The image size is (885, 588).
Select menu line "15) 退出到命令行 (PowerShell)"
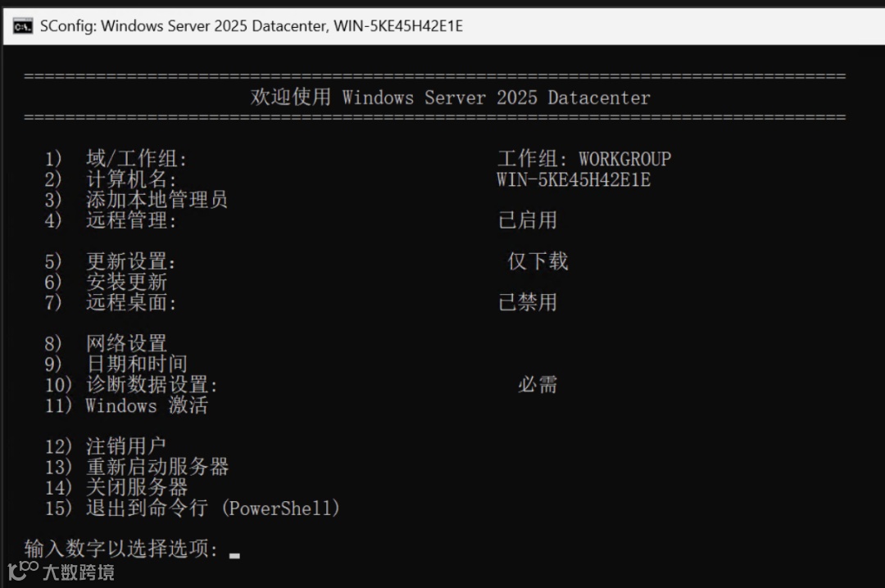tap(193, 508)
